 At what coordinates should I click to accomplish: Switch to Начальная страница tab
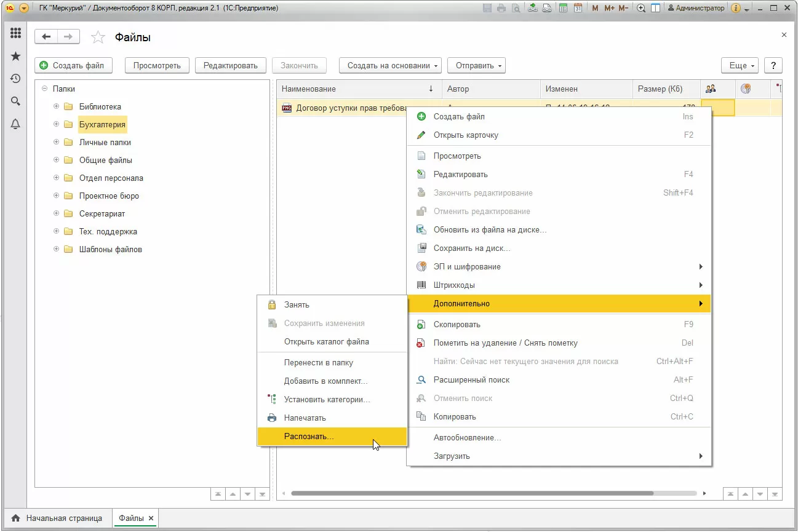coord(57,518)
